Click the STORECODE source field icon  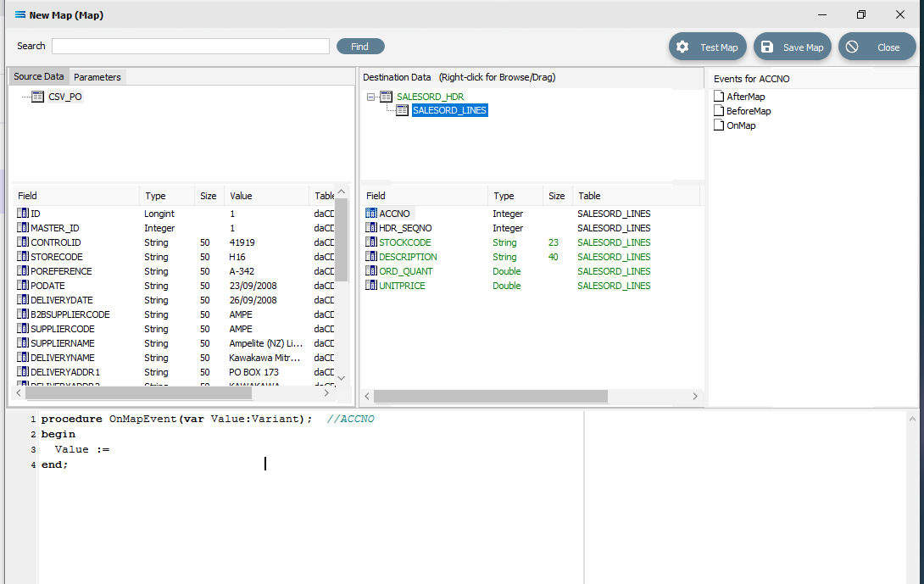click(22, 256)
